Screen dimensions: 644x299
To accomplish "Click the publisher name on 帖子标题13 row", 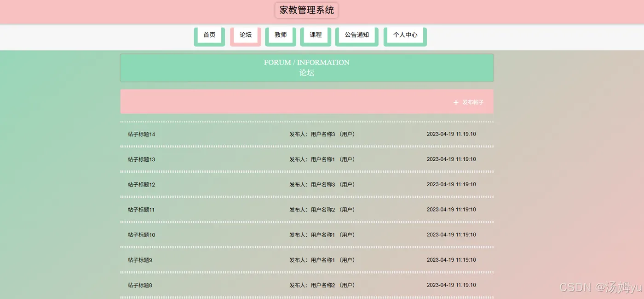I will pos(322,159).
